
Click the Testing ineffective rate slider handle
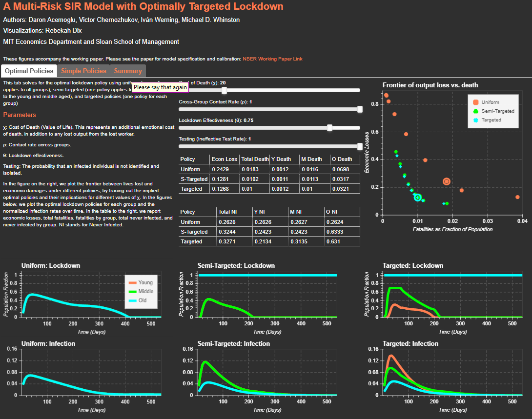360,146
